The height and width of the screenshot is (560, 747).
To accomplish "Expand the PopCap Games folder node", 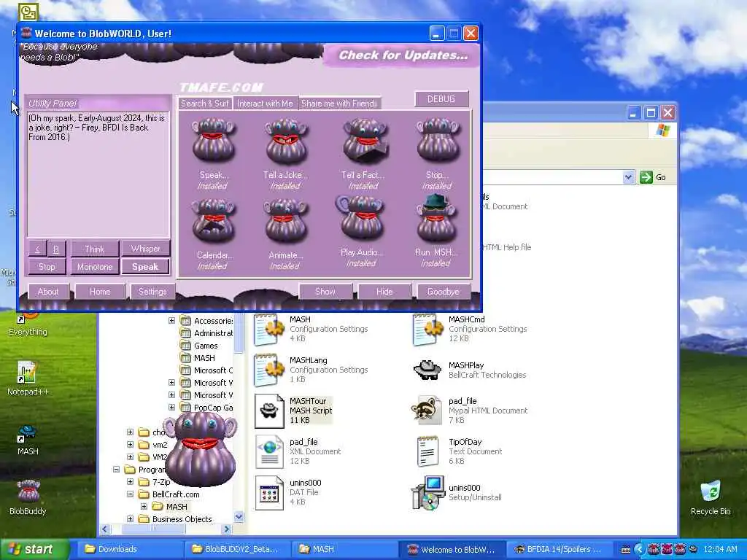I will point(171,408).
